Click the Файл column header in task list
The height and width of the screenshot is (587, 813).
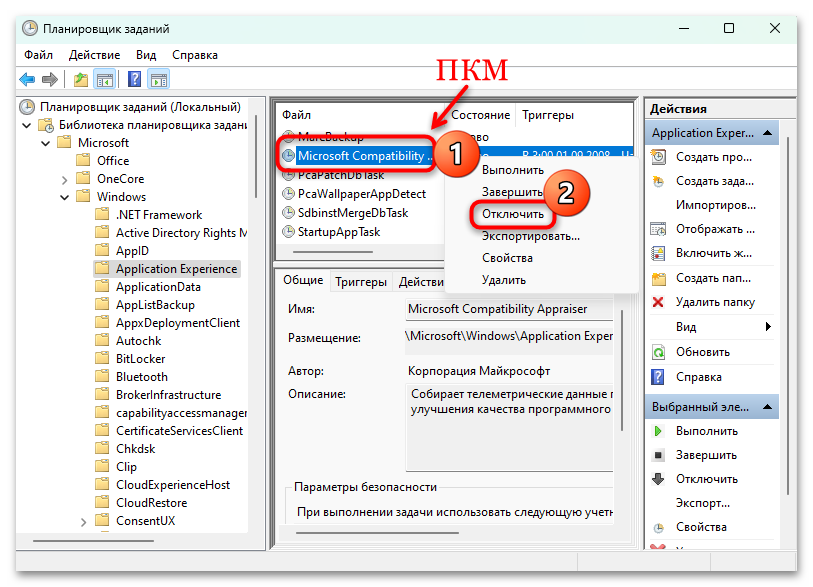coord(297,115)
